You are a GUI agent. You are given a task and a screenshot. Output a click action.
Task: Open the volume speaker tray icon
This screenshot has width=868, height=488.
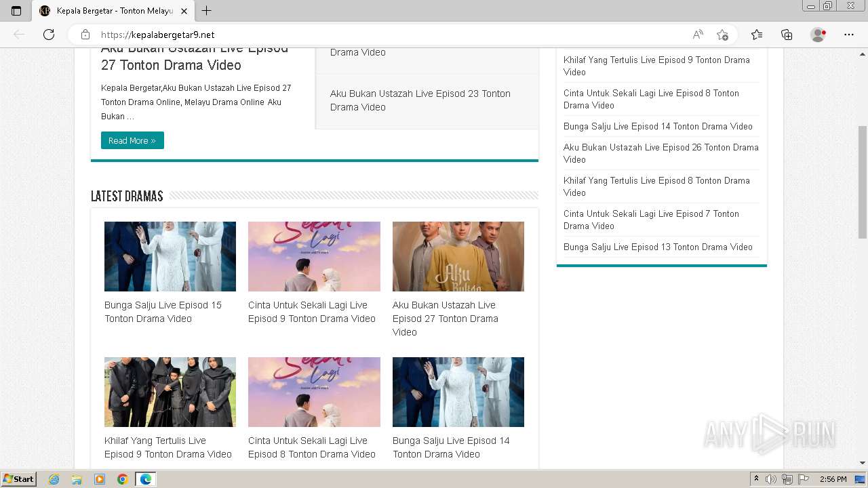tap(771, 479)
